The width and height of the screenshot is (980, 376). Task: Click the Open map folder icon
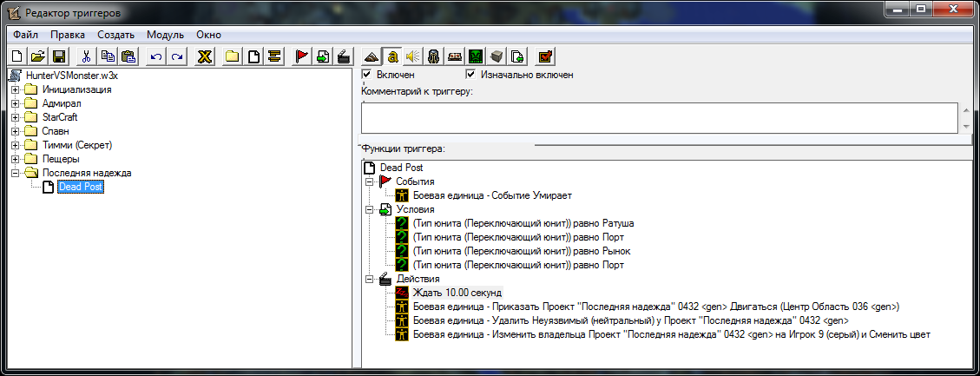(38, 57)
